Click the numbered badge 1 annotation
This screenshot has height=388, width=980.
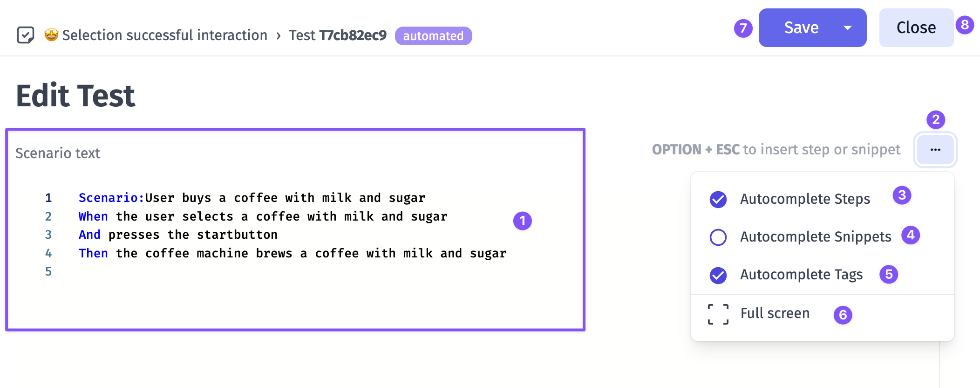[523, 221]
